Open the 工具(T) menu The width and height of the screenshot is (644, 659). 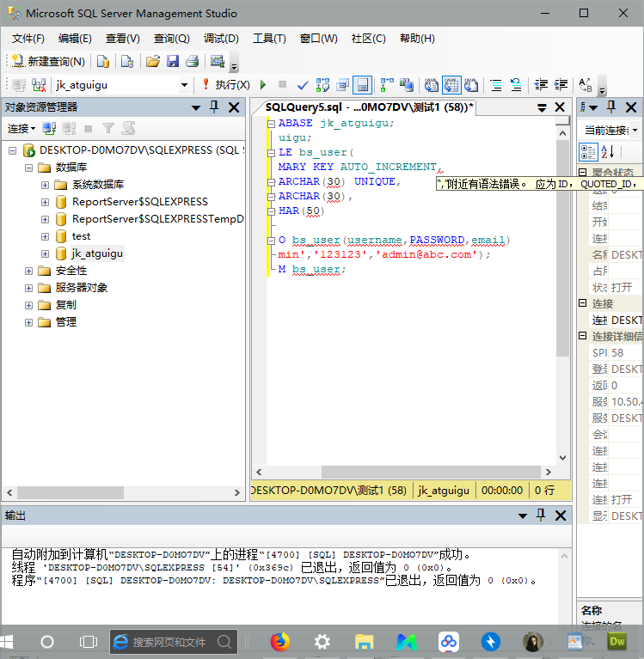pyautogui.click(x=270, y=39)
